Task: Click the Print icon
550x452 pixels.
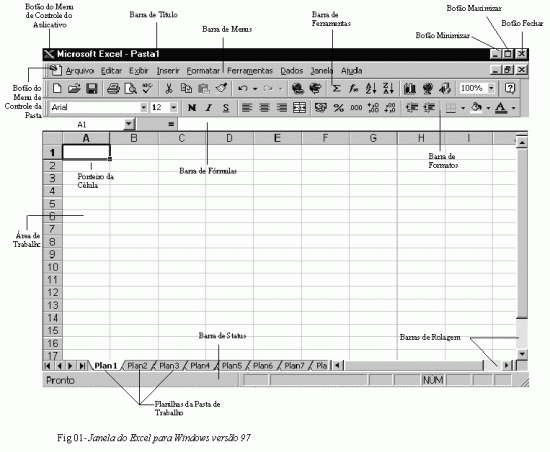Action: (x=113, y=88)
